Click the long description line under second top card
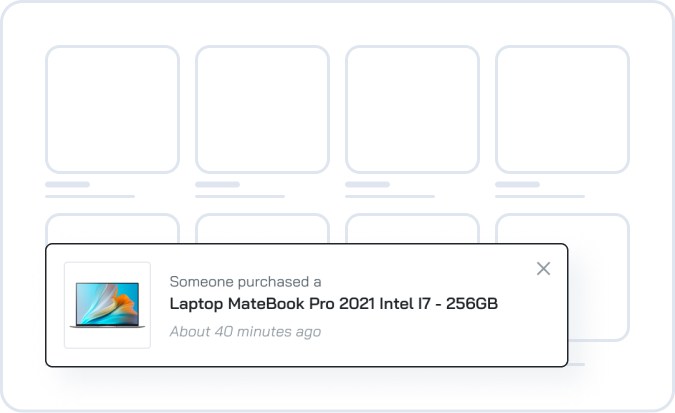This screenshot has height=413, width=675. [240, 196]
